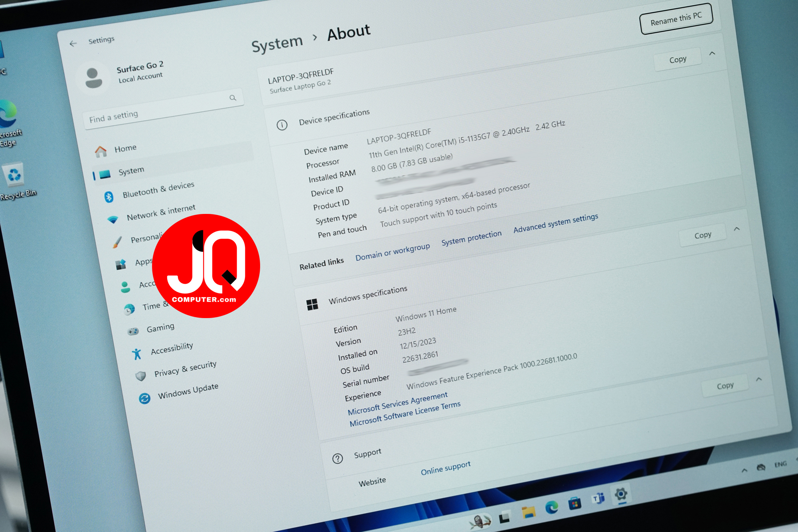The image size is (798, 532).
Task: Copy the device specifications
Action: (x=678, y=59)
